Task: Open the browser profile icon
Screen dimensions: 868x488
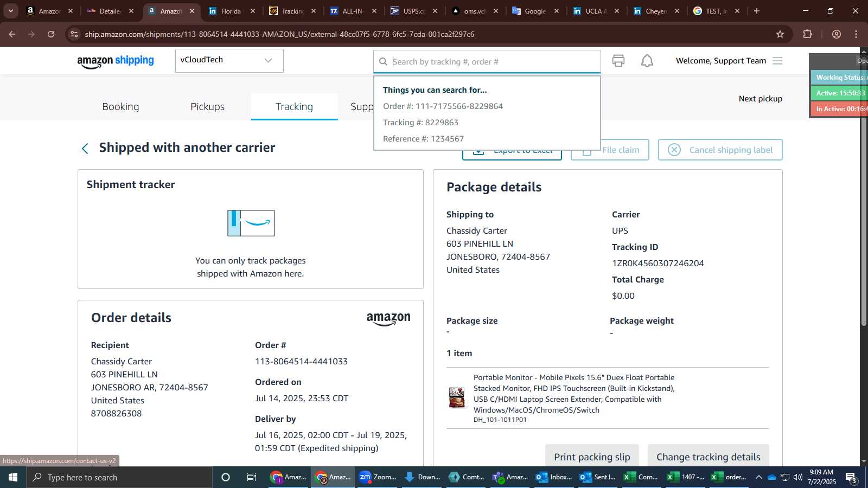Action: click(x=837, y=34)
